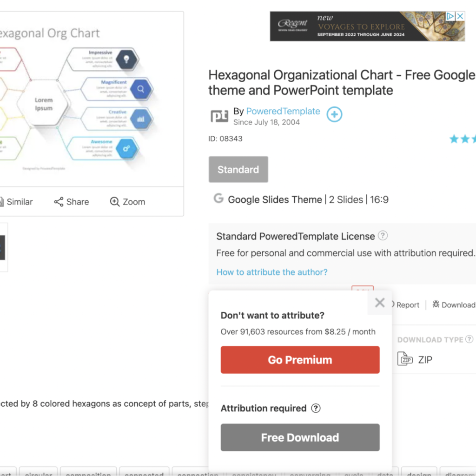
Task: Open the license help question-mark icon
Action: (x=383, y=236)
